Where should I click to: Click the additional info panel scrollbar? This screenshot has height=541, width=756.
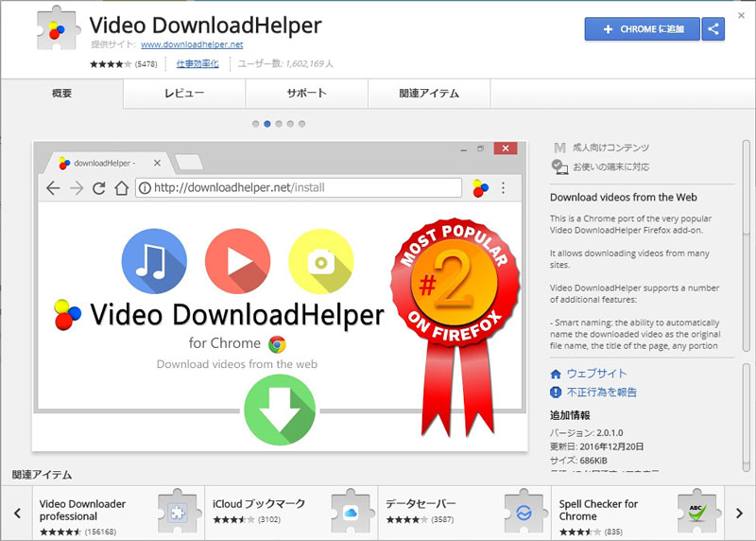pyautogui.click(x=746, y=417)
